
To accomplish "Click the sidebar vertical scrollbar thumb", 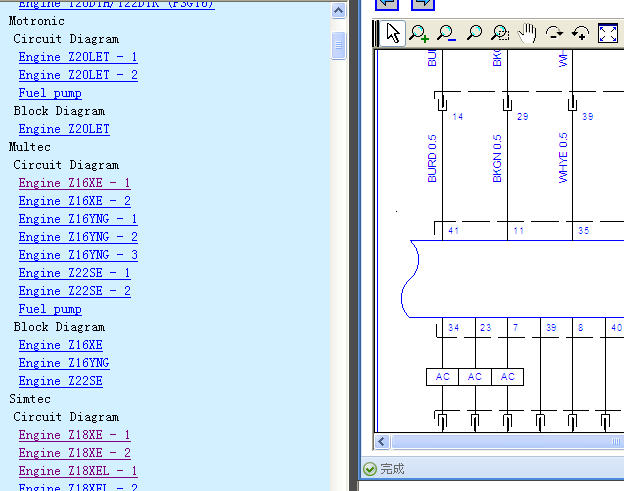I will click(338, 45).
